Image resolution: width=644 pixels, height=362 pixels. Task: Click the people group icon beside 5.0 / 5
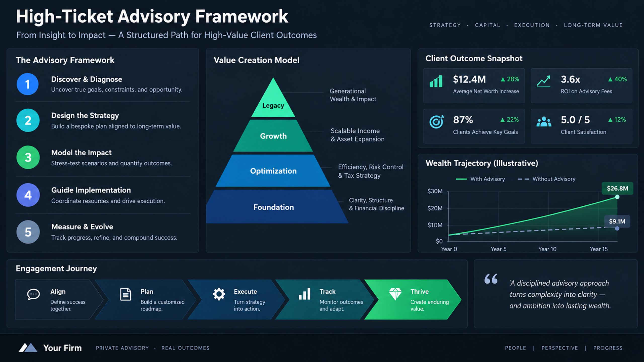point(544,122)
